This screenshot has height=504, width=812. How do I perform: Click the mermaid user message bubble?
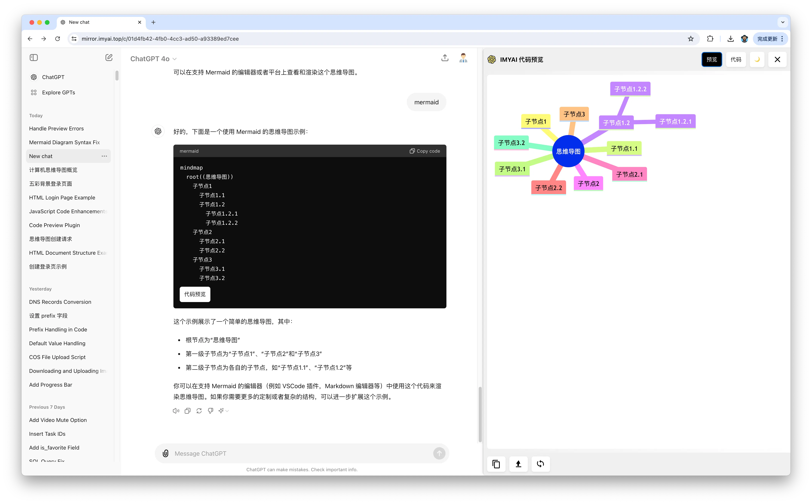pyautogui.click(x=426, y=102)
